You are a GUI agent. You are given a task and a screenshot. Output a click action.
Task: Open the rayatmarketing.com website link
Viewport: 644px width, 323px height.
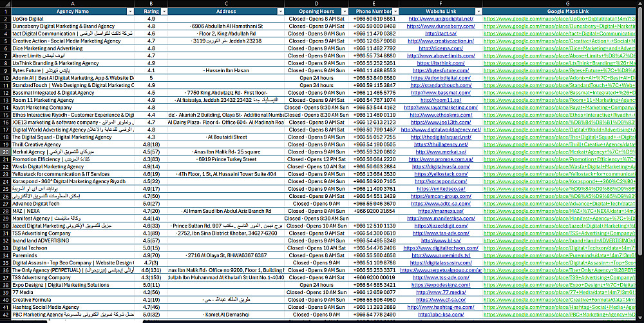[x=440, y=108]
